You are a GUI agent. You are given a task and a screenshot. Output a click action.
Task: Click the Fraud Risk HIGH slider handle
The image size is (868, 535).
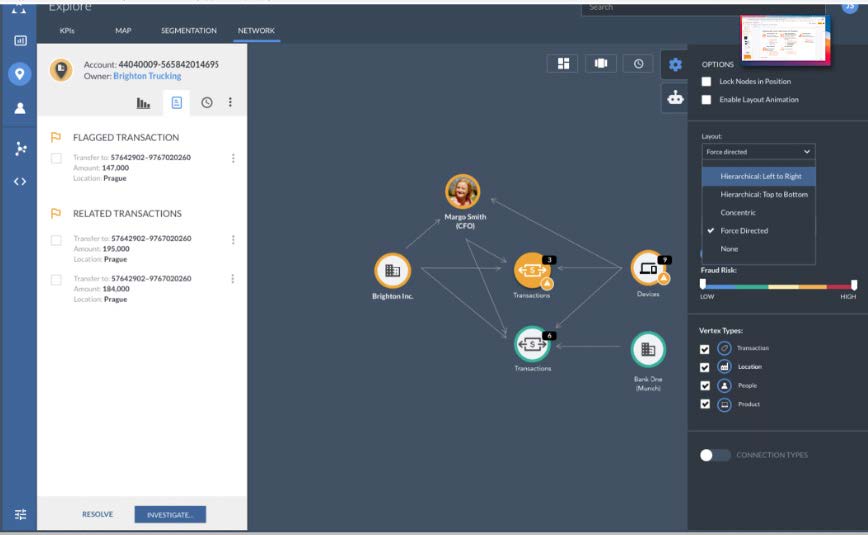point(854,285)
